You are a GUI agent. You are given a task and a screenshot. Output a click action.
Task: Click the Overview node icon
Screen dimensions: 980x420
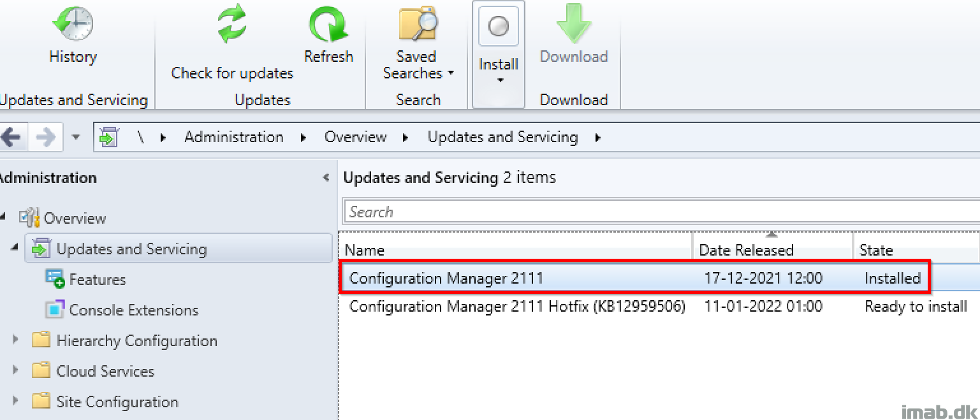[x=29, y=217]
